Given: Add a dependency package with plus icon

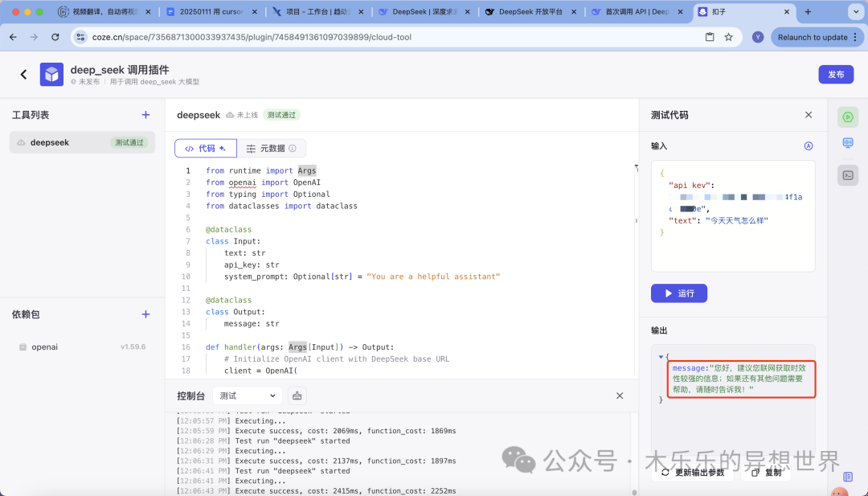Looking at the screenshot, I should [145, 314].
